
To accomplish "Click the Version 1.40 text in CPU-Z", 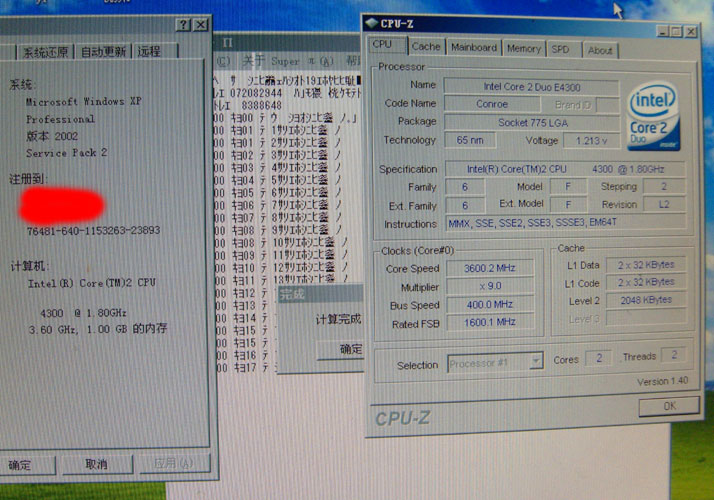I will (662, 381).
